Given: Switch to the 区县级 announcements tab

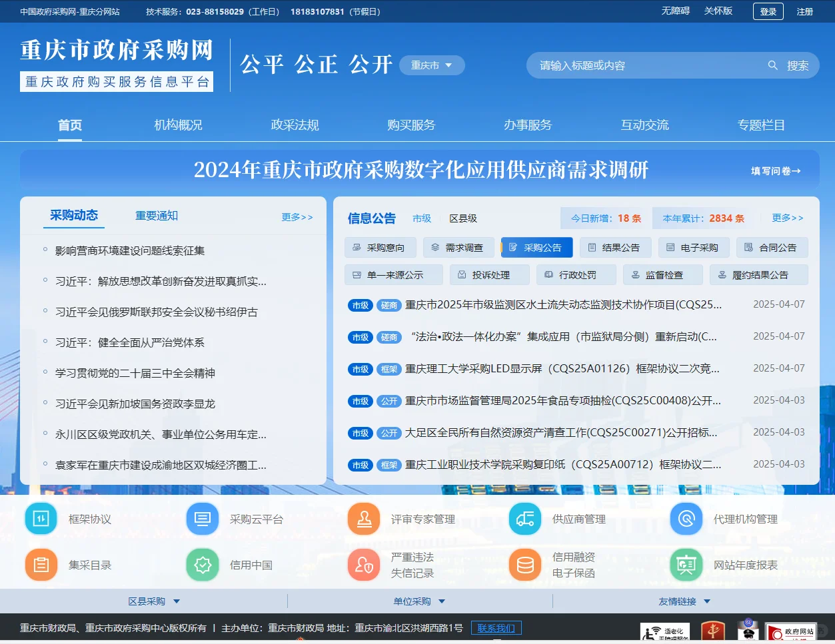Looking at the screenshot, I should point(463,218).
